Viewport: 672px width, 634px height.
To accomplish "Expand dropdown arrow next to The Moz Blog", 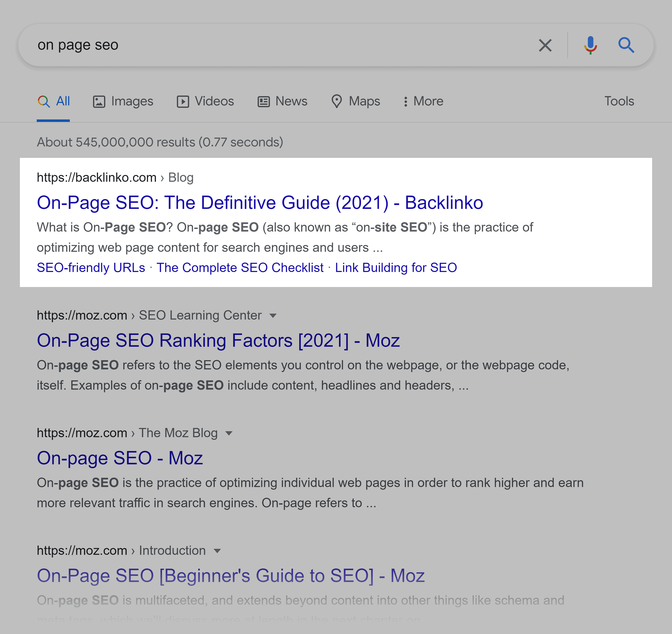I will point(229,433).
